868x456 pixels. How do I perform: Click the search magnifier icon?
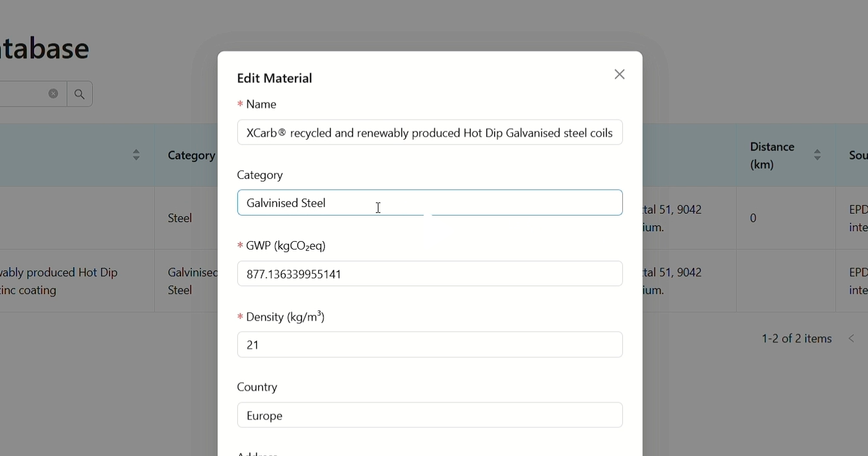pyautogui.click(x=78, y=93)
